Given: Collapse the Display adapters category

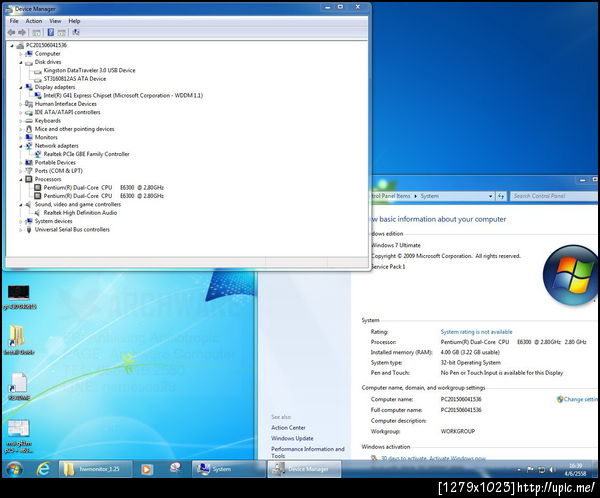Looking at the screenshot, I should tap(21, 88).
